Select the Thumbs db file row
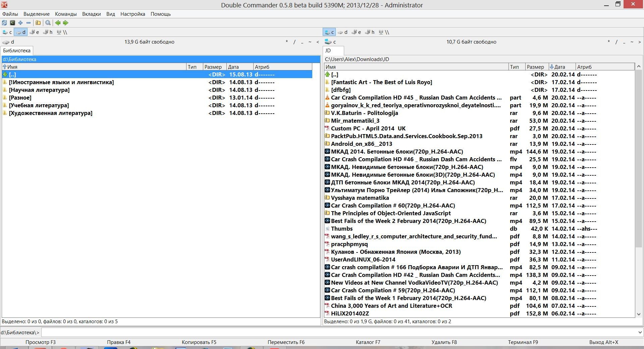The width and height of the screenshot is (644, 349). pos(479,229)
